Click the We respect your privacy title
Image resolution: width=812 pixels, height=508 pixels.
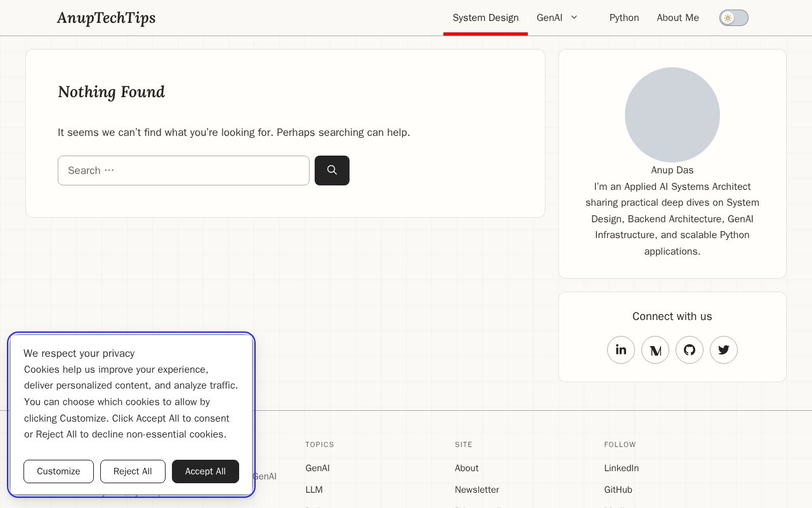click(x=79, y=353)
